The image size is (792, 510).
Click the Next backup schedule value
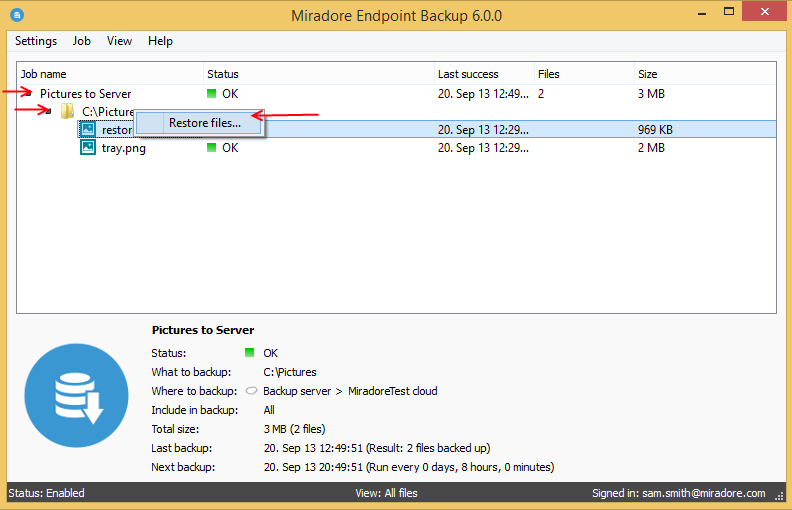tap(409, 467)
